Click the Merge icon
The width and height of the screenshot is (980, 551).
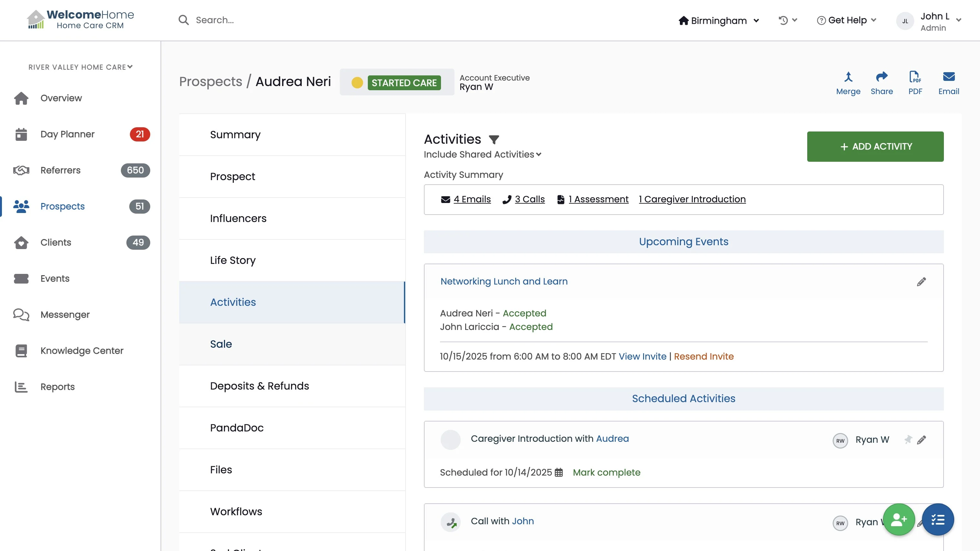point(848,77)
